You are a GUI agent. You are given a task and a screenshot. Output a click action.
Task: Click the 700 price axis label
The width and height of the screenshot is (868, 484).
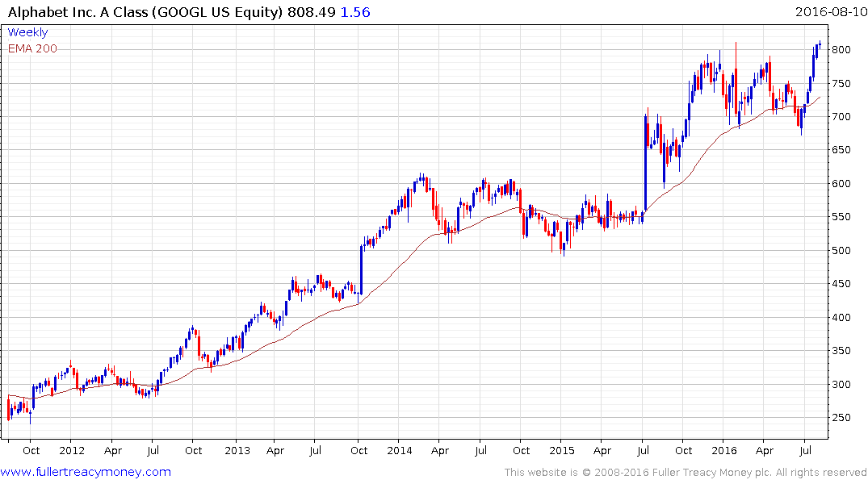(x=841, y=117)
